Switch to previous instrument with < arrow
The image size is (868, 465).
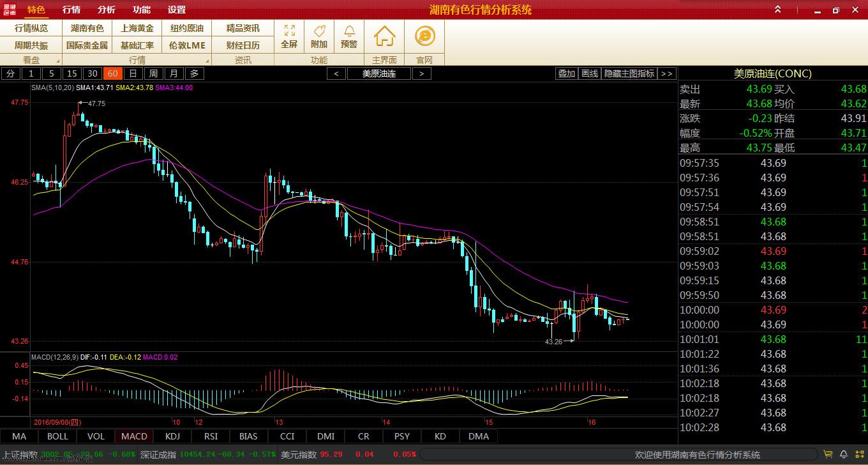[336, 73]
